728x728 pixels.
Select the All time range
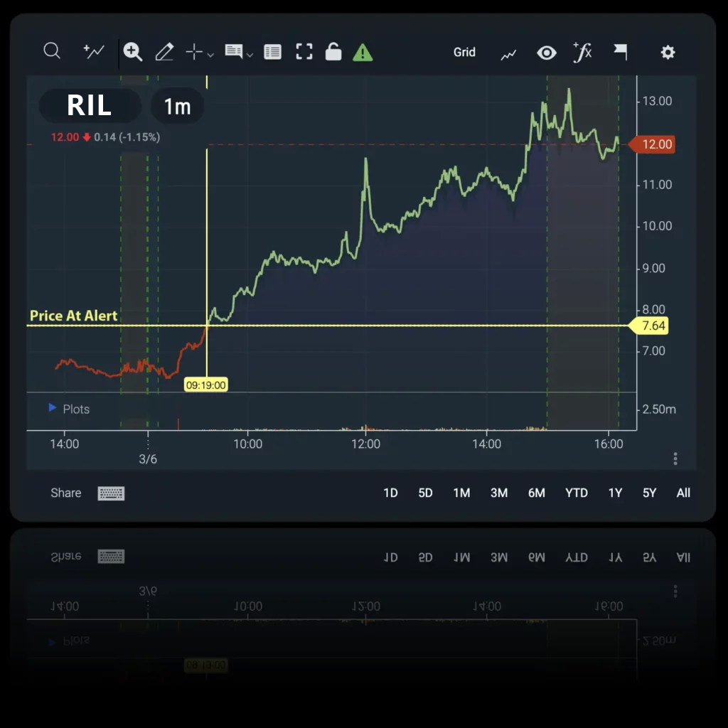683,493
